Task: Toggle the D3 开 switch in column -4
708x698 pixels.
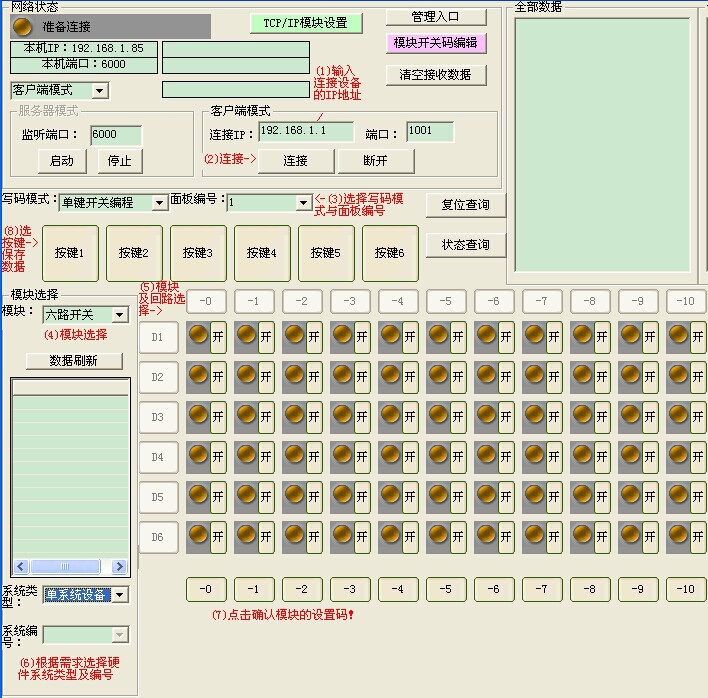Action: pyautogui.click(x=410, y=417)
